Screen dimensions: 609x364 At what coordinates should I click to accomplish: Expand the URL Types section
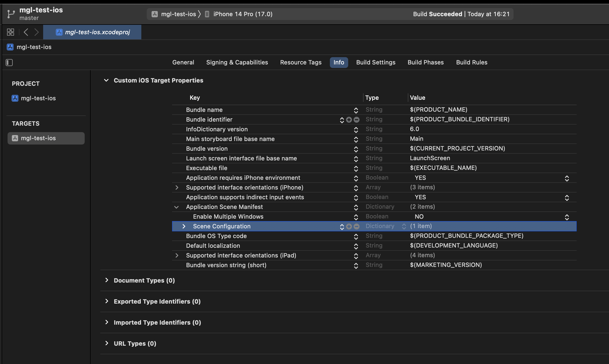point(107,343)
